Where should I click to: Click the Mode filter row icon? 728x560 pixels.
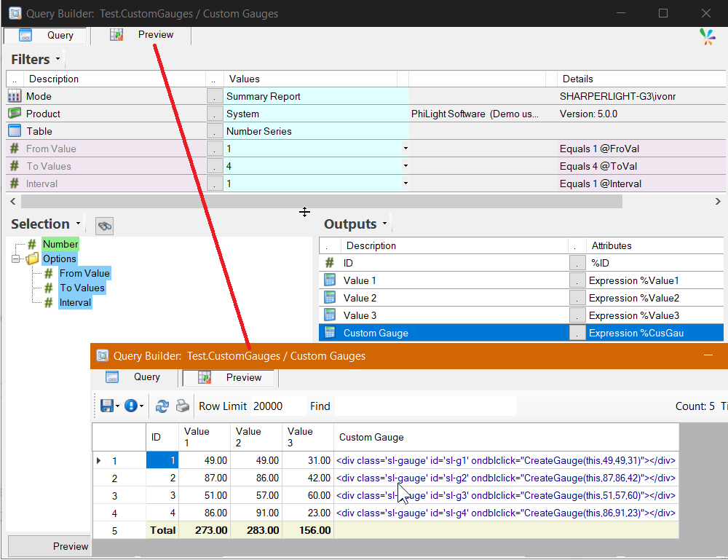click(x=15, y=96)
